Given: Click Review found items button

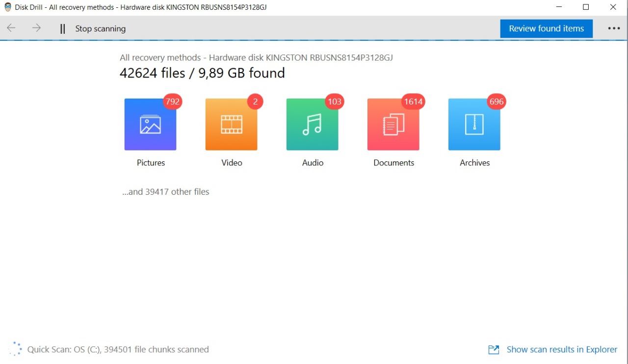Looking at the screenshot, I should click(x=547, y=28).
